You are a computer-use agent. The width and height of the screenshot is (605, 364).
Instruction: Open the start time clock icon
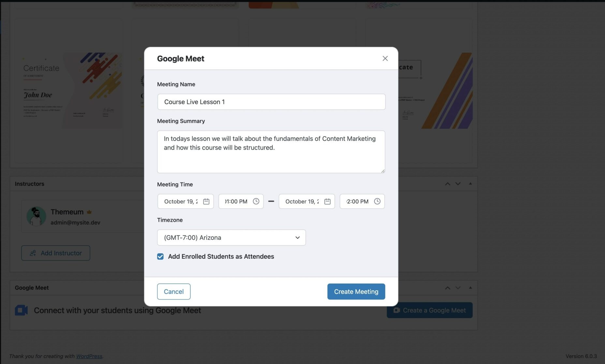coord(256,201)
